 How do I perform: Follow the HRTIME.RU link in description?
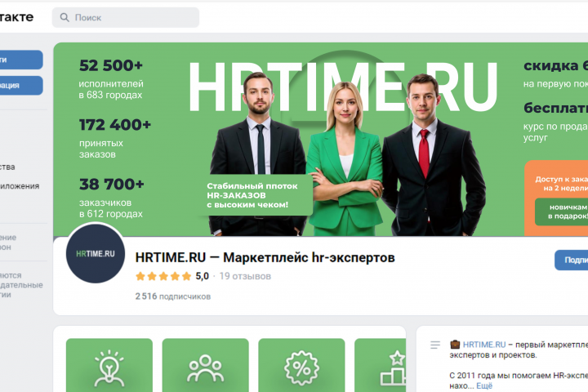click(x=484, y=345)
